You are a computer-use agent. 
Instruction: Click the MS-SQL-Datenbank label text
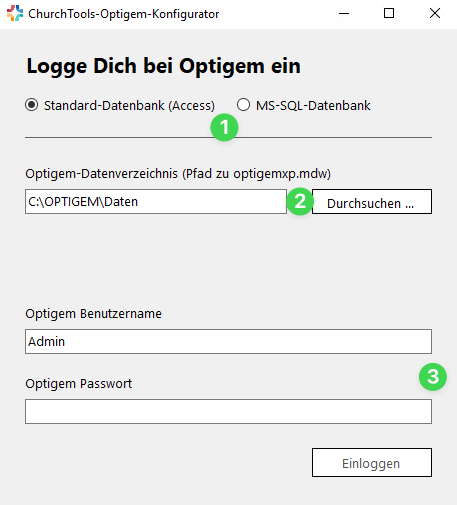(x=313, y=106)
